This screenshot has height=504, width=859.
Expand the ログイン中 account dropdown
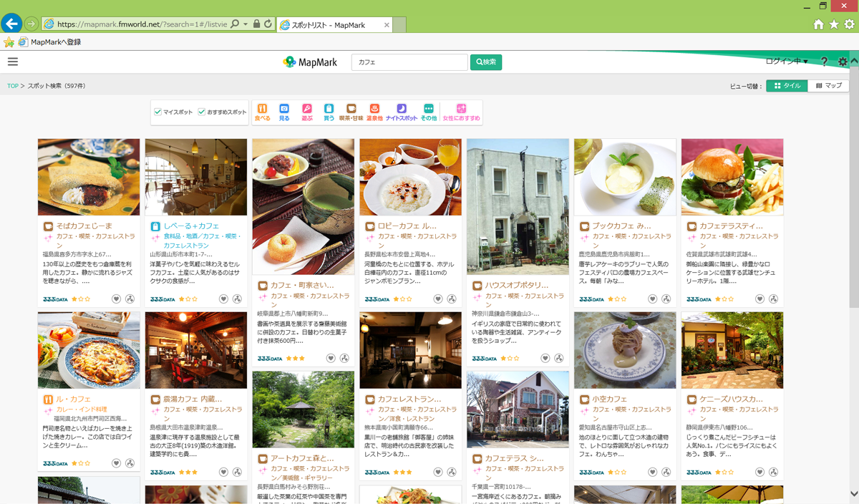coord(786,62)
